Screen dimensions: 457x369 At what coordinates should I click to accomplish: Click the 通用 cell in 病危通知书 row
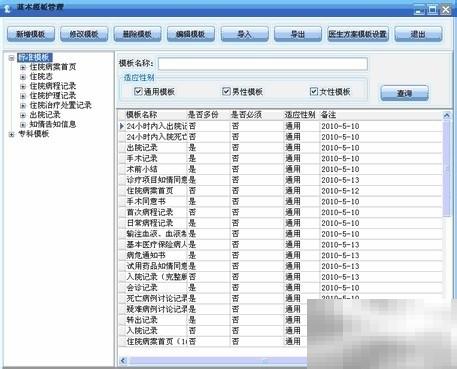tap(301, 255)
